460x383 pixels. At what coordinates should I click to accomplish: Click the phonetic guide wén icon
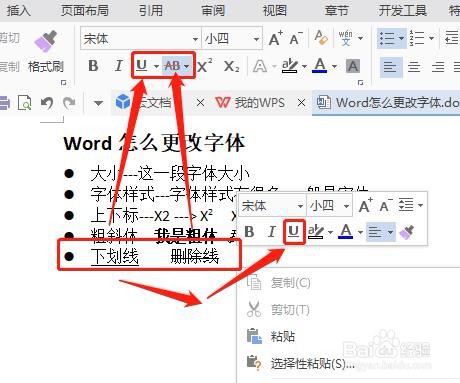[x=345, y=38]
